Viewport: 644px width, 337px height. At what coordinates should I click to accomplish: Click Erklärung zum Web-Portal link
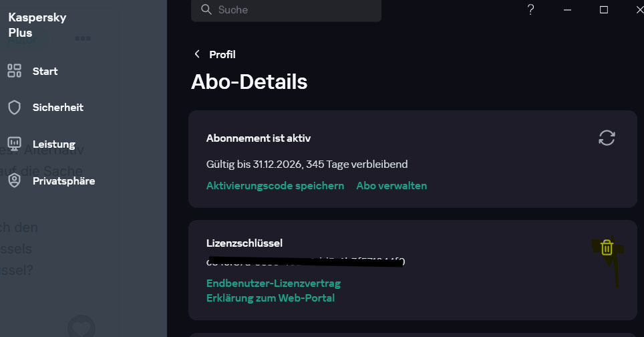point(271,298)
